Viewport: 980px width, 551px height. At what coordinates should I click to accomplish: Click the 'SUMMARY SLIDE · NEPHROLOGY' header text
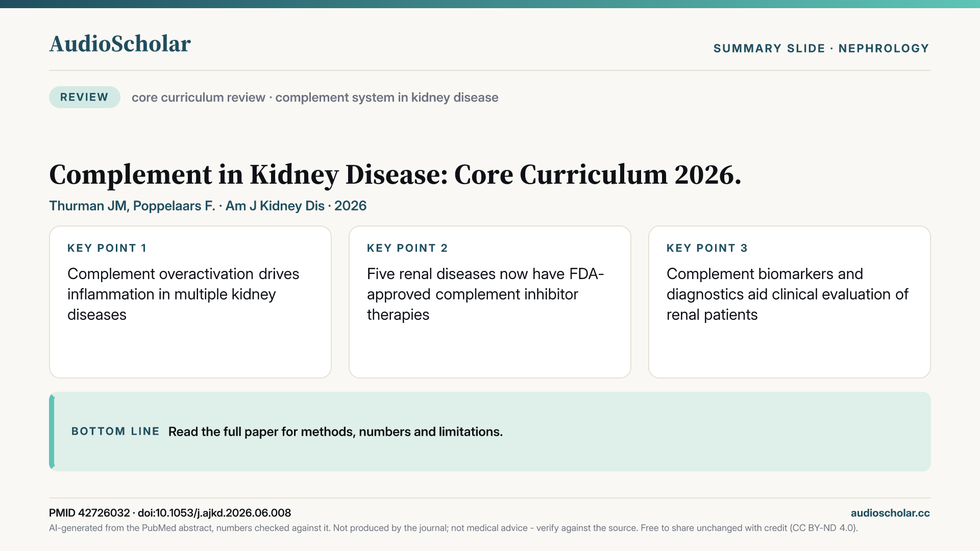pos(821,48)
